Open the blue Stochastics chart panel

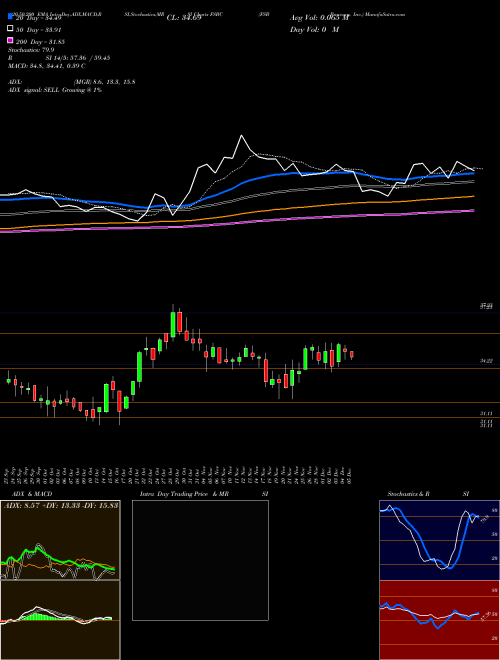(439, 540)
